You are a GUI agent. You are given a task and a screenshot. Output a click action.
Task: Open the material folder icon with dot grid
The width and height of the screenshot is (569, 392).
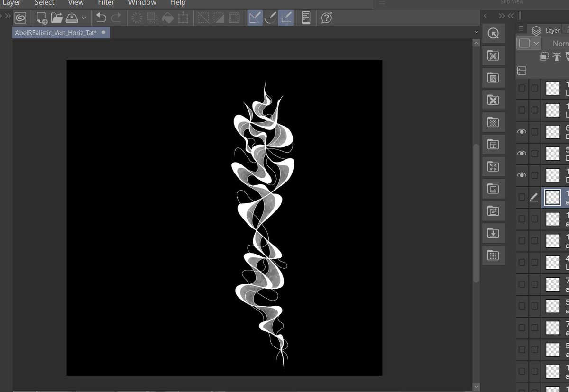(493, 255)
